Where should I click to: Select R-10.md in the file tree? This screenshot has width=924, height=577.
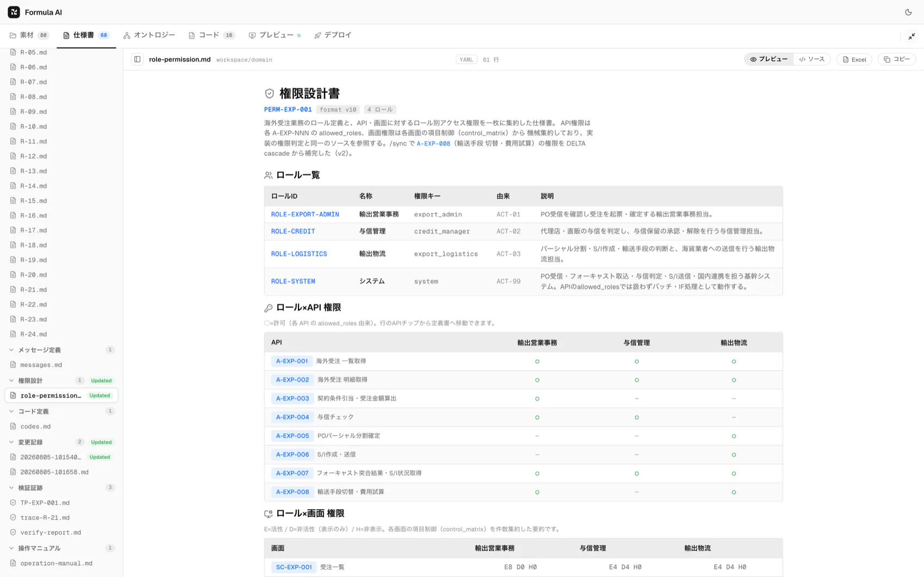point(61,127)
